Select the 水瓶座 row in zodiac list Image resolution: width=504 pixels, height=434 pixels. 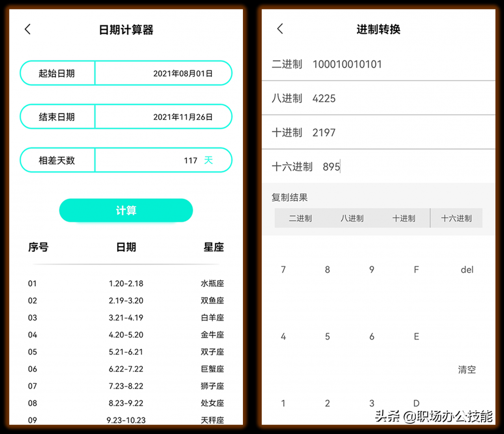click(126, 283)
